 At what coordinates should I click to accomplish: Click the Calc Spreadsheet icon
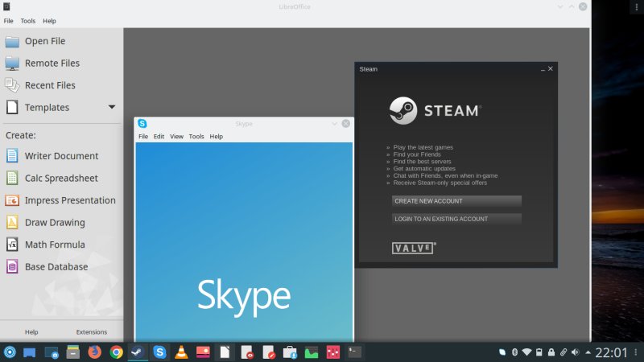click(12, 178)
